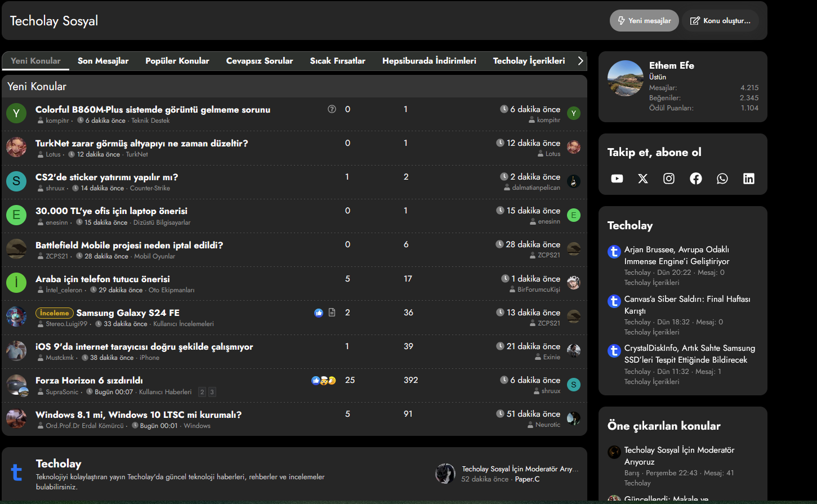817x504 pixels.
Task: Click Techolay icon beside Arjan Brussee article
Action: (x=614, y=252)
